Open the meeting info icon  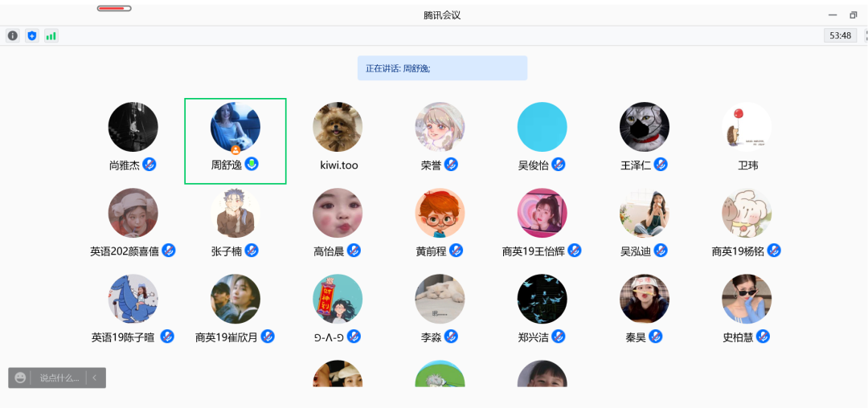[13, 35]
